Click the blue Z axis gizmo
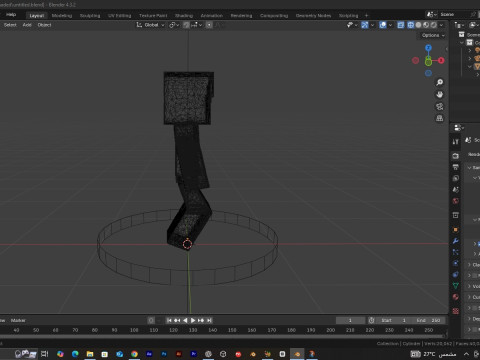The image size is (480, 360). pos(428,48)
